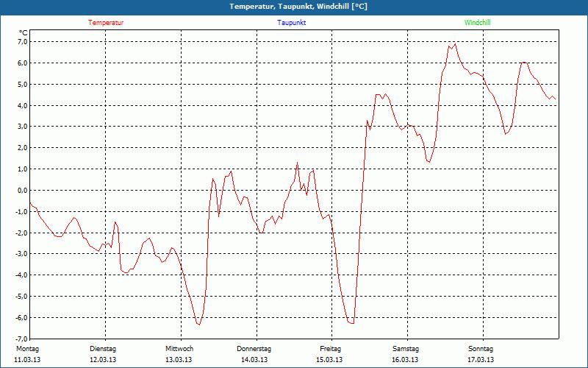The height and width of the screenshot is (368, 588).
Task: Click the date 11.03.13
Action: click(27, 360)
